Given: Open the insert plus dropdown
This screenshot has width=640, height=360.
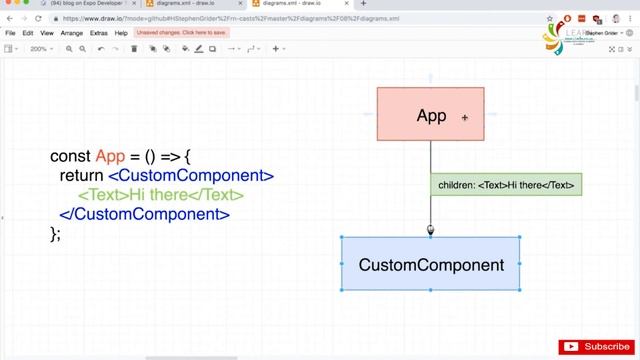Looking at the screenshot, I should click(x=279, y=49).
